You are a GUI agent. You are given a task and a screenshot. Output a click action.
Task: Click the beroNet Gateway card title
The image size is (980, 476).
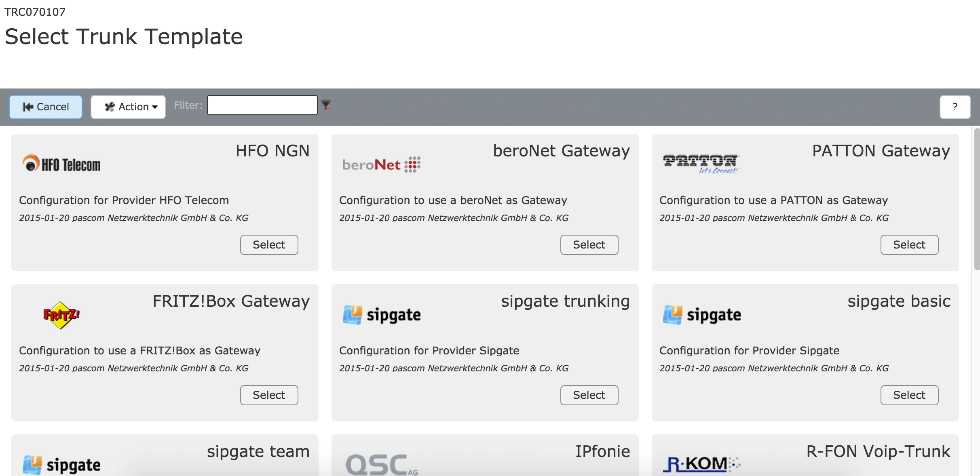point(562,151)
